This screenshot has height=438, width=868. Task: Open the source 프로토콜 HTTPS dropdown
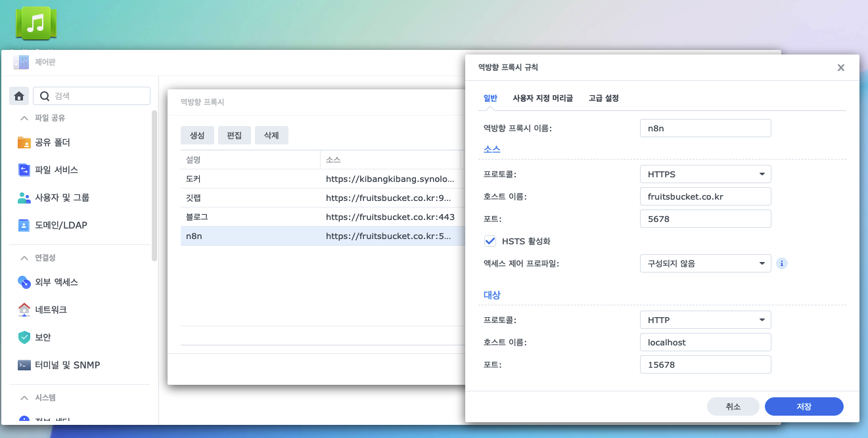coord(705,174)
